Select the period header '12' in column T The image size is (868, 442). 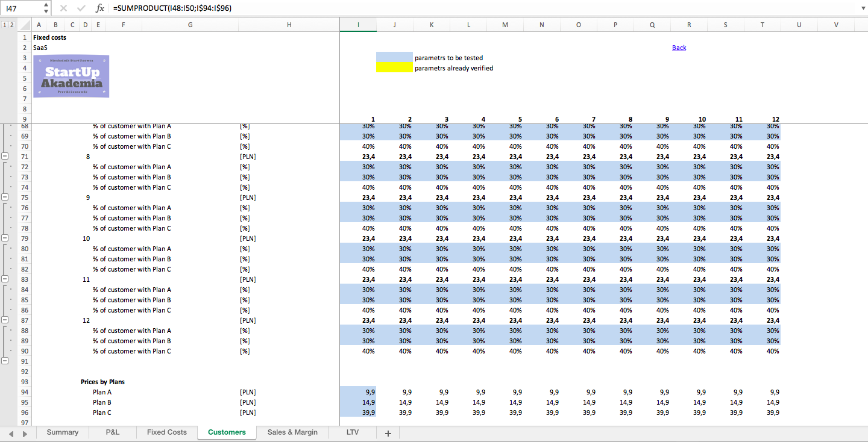click(775, 119)
